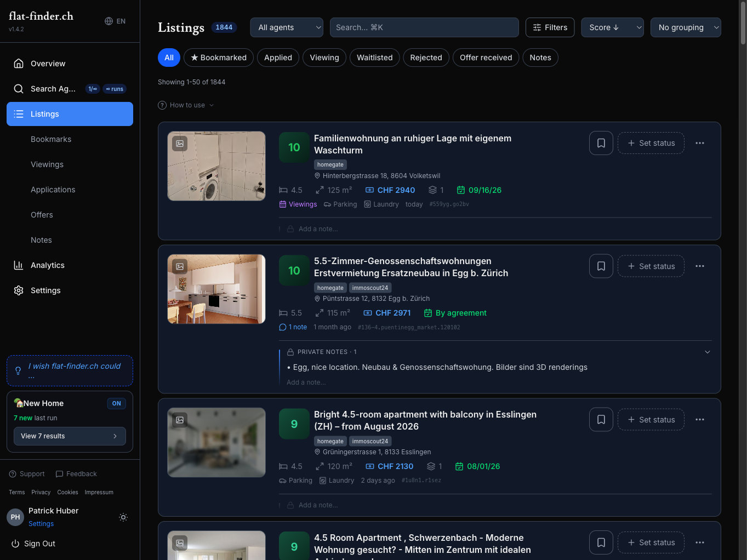Add another note under Egg private notes
Image resolution: width=747 pixels, height=560 pixels.
(306, 382)
